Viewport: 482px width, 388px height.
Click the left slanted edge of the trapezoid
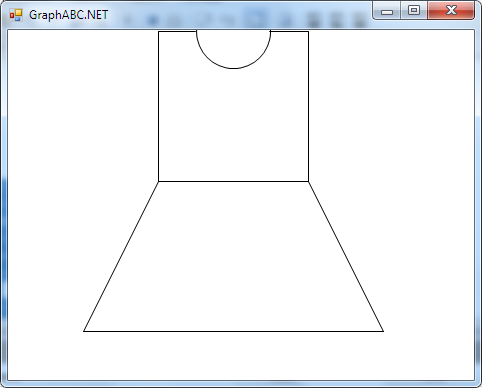121,257
